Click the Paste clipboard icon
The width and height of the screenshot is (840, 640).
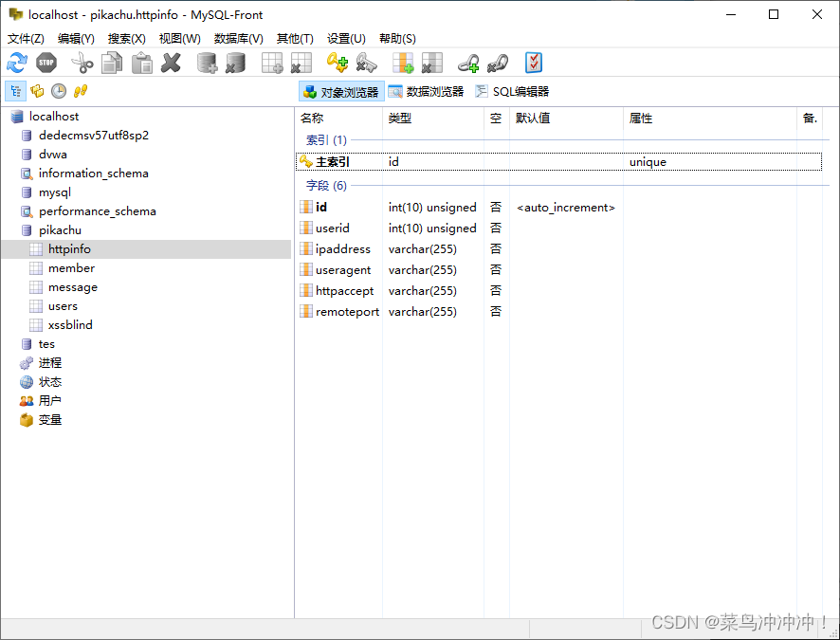[x=142, y=63]
